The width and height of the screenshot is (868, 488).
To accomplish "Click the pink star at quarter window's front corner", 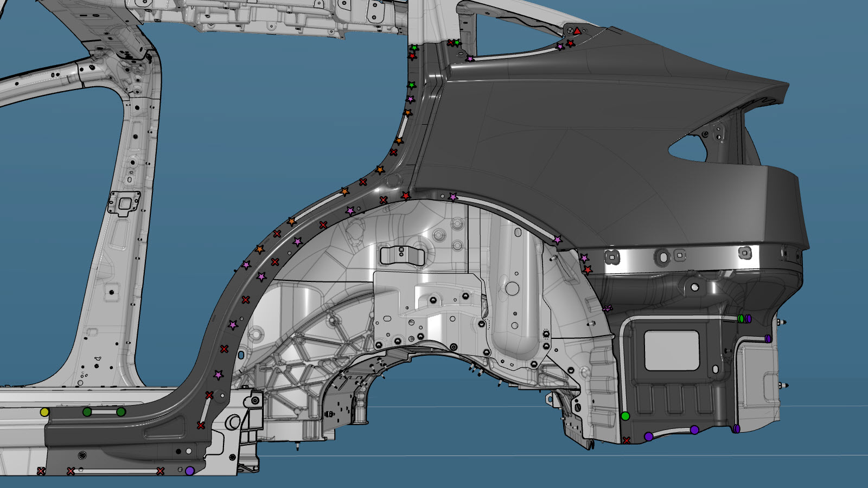I will (470, 59).
